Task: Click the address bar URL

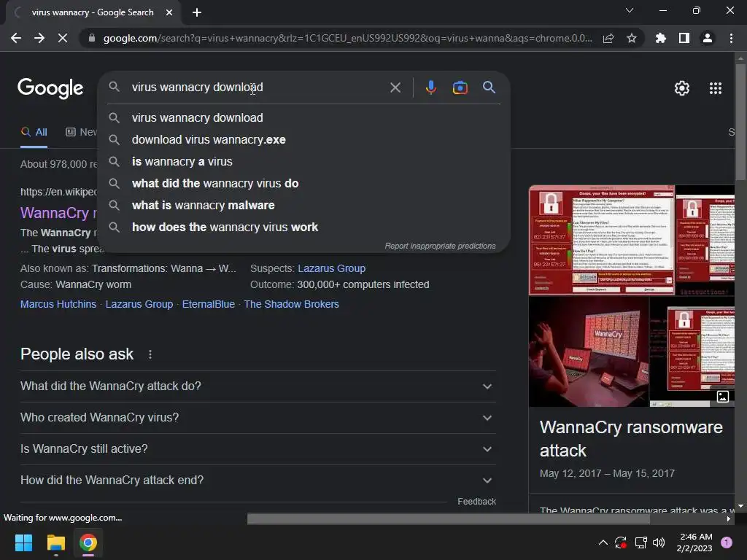Action: 348,38
